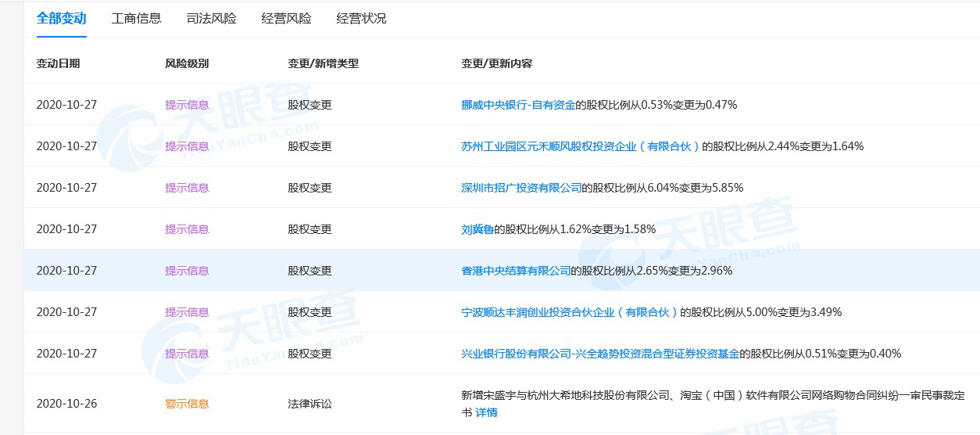Open the 工商信息 tab
Screen dimensions: 980x435
(137, 18)
